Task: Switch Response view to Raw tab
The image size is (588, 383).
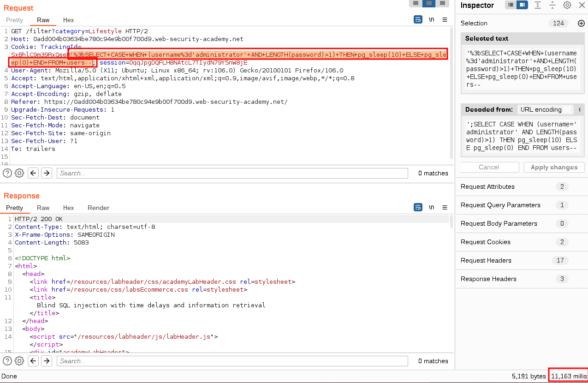Action: coord(43,208)
